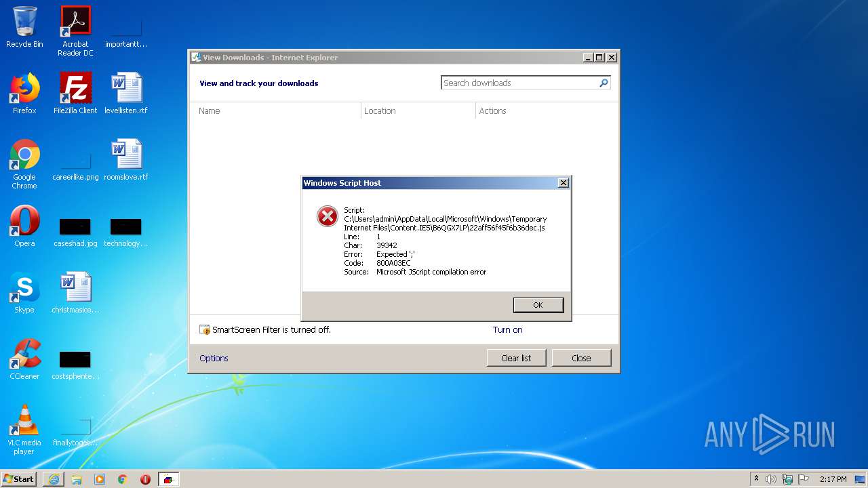Image resolution: width=868 pixels, height=488 pixels.
Task: Open the christmasice... Word document
Action: pos(75,293)
